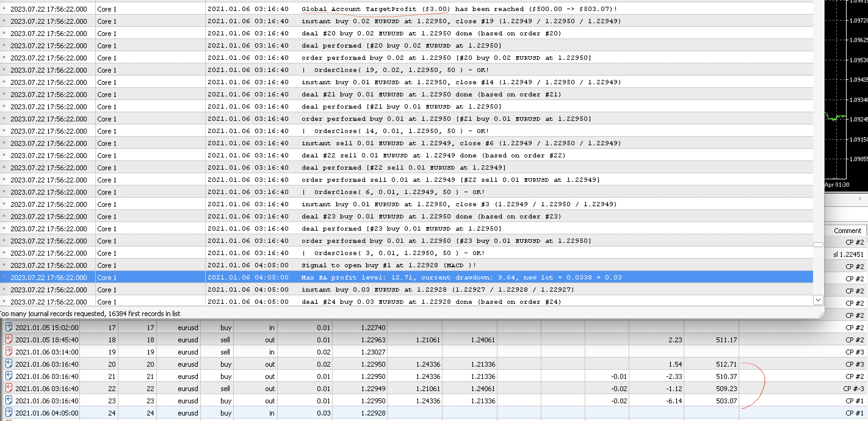The height and width of the screenshot is (421, 868).
Task: Click the deal 19 sell in icon
Action: tap(9, 351)
